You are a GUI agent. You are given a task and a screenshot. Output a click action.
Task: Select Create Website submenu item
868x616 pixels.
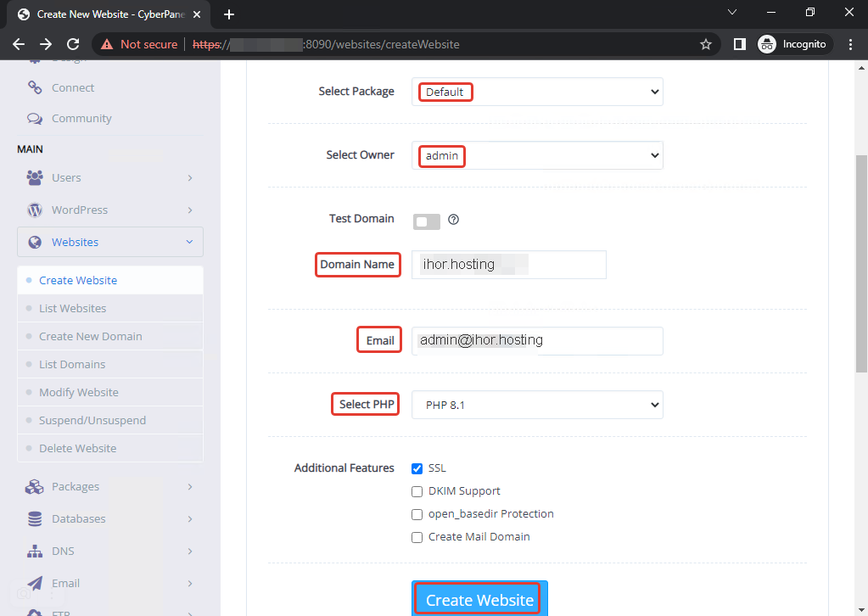(110, 280)
